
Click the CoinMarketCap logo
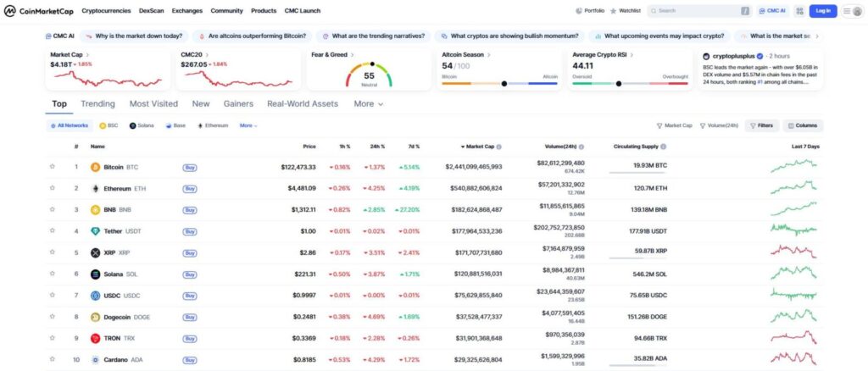click(39, 10)
